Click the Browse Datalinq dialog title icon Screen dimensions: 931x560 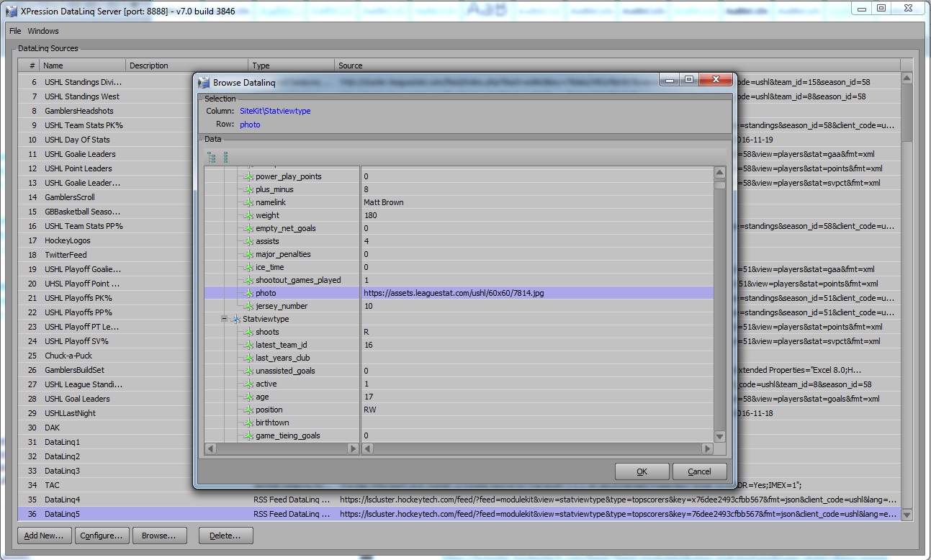coord(204,83)
